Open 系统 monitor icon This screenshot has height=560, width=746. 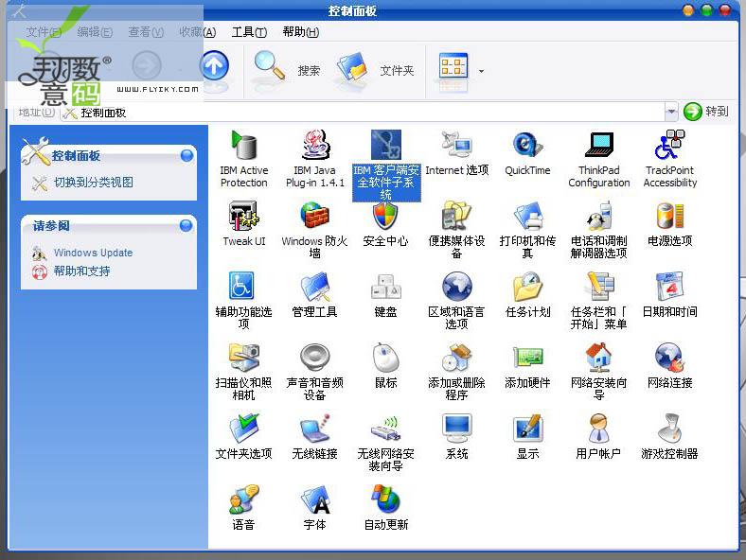tap(456, 429)
